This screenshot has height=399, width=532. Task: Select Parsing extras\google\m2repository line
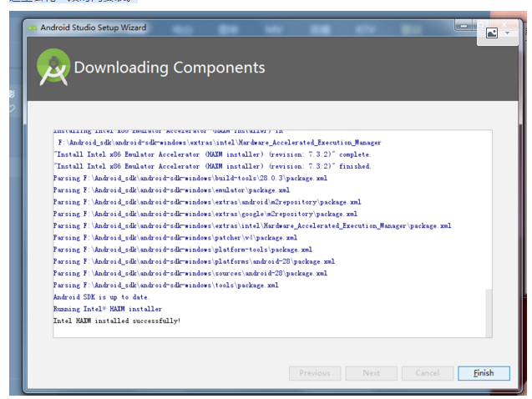[205, 214]
